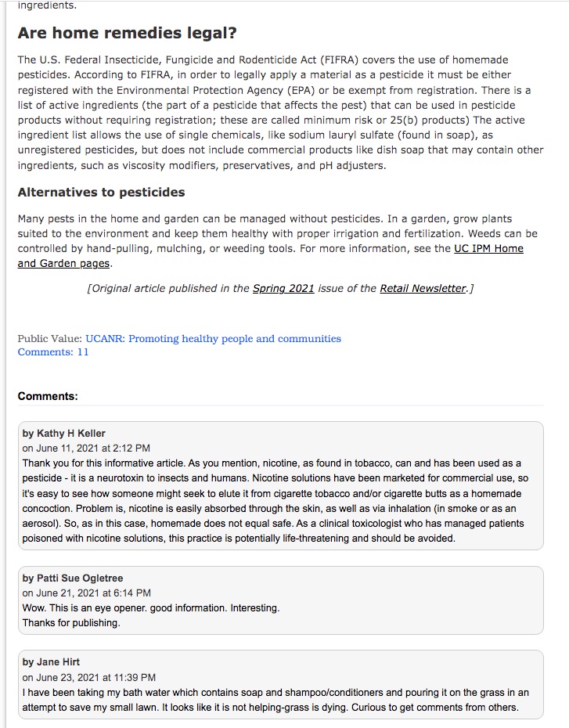Open UCANR: Promoting healthy people and communities link
The height and width of the screenshot is (728, 569).
(x=213, y=338)
